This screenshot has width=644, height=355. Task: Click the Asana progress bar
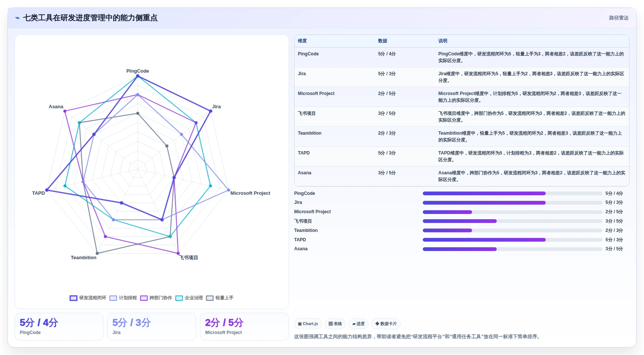[x=512, y=249]
